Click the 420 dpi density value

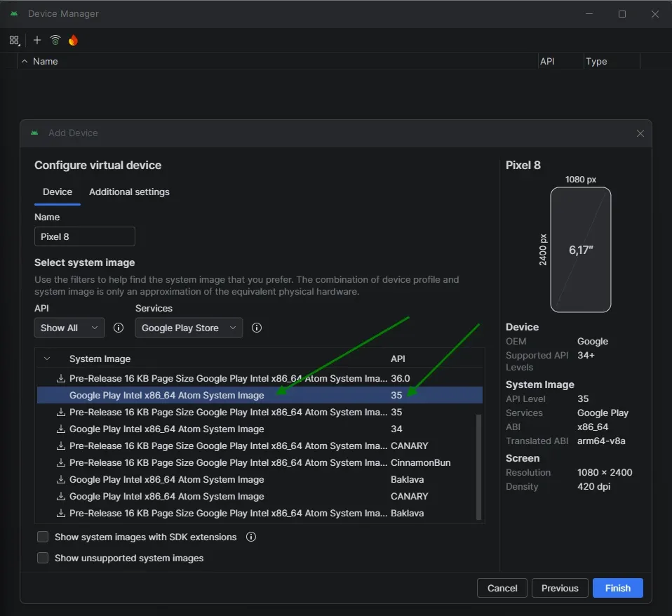pyautogui.click(x=593, y=486)
